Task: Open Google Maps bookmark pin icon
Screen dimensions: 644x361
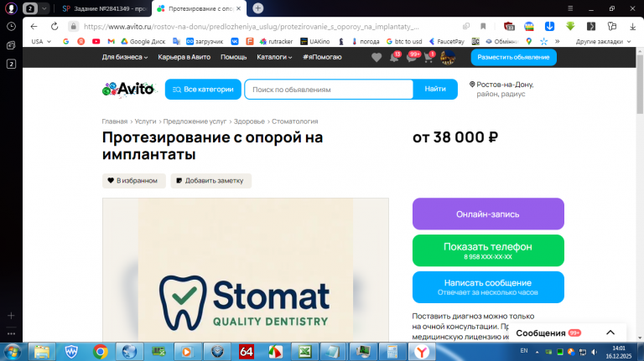Action: point(528,41)
